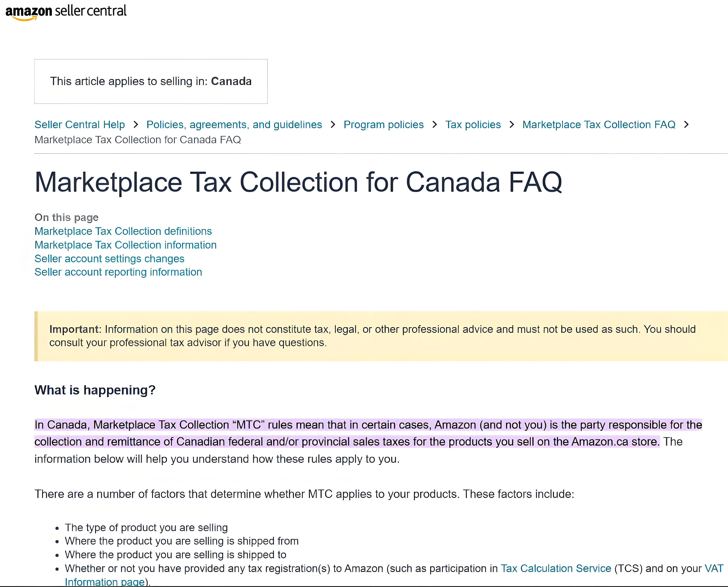Click bullet 'Where the product you are selling is shipped from'

[182, 541]
